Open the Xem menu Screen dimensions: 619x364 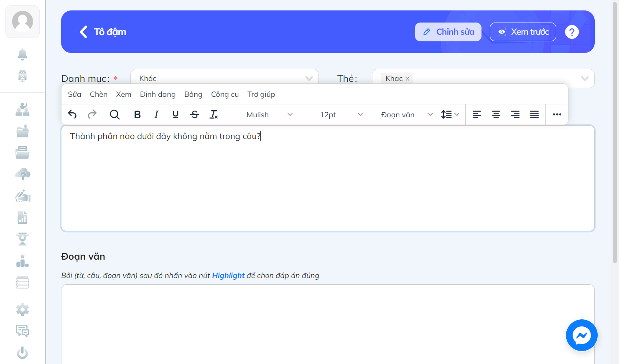click(x=124, y=94)
